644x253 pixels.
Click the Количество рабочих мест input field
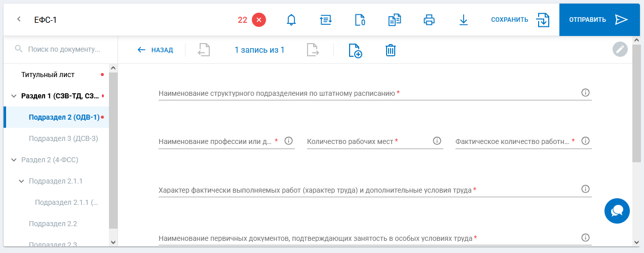click(368, 141)
